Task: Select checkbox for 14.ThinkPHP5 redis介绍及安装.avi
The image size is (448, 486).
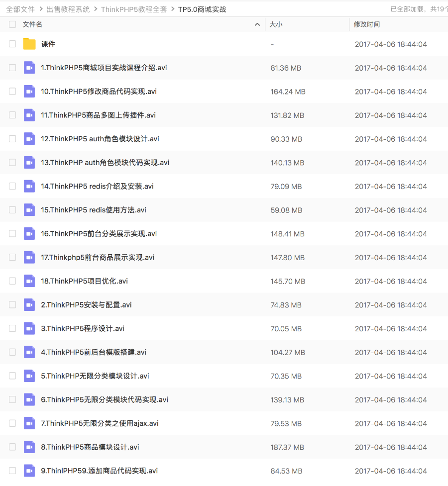Action: pos(12,186)
